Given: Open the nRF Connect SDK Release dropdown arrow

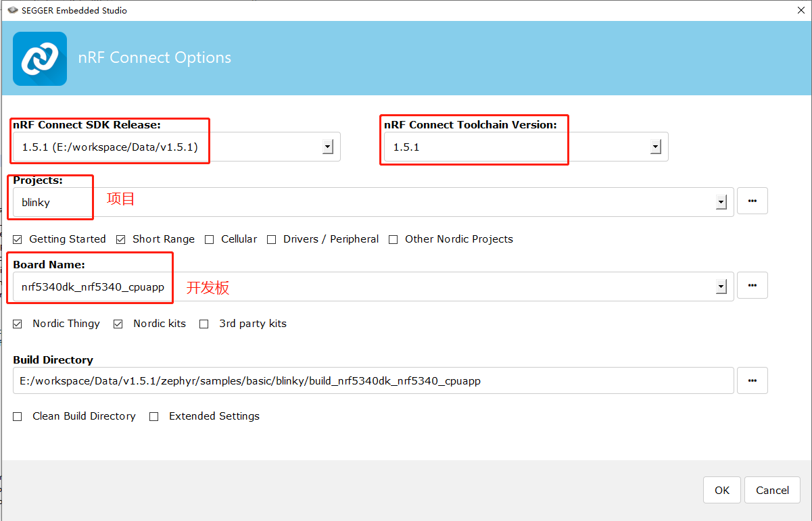Looking at the screenshot, I should pyautogui.click(x=328, y=147).
